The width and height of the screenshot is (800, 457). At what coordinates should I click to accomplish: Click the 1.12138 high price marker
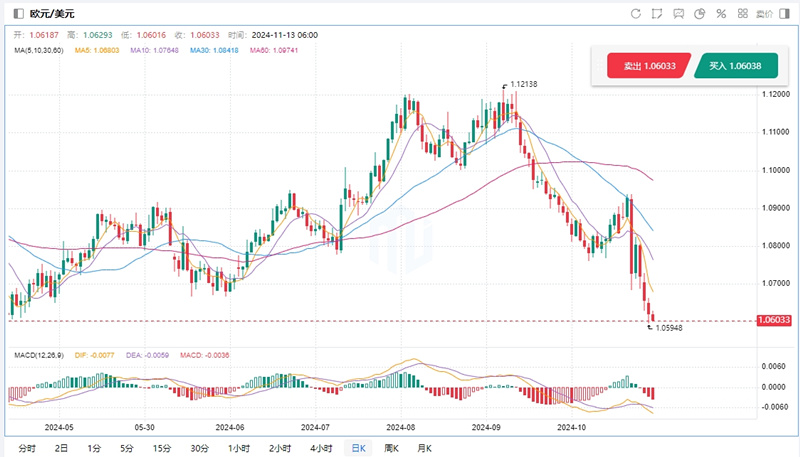[x=523, y=85]
